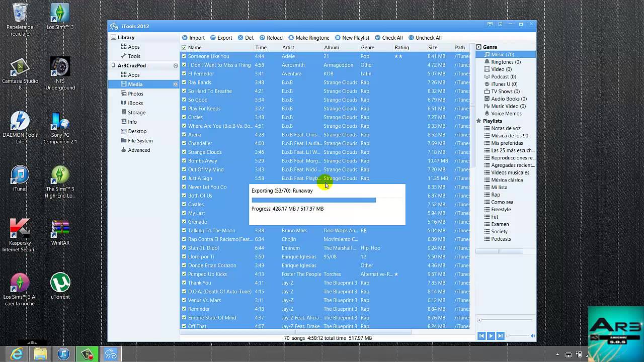Click Check All in the toolbar
This screenshot has width=644, height=362.
point(389,38)
